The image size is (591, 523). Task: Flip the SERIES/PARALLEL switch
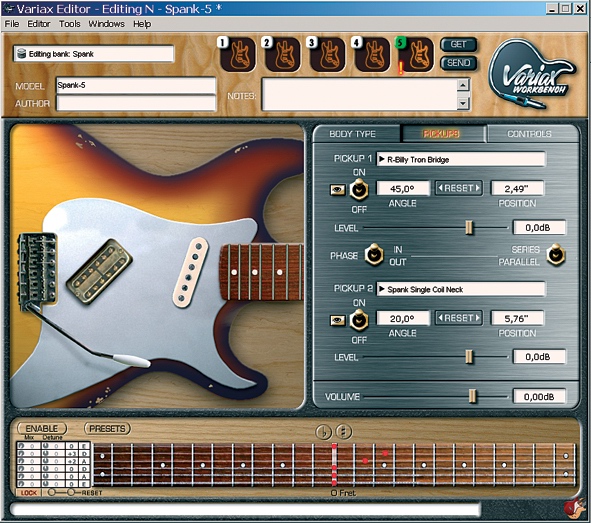coord(556,255)
